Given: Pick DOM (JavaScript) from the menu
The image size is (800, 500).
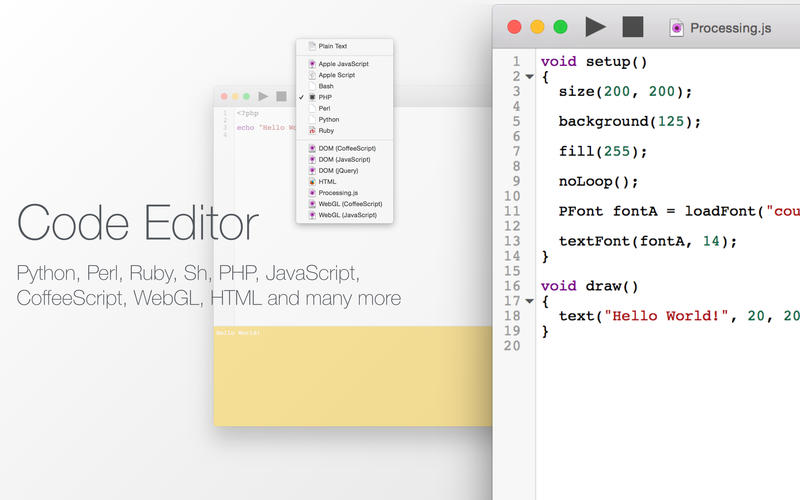Looking at the screenshot, I should pyautogui.click(x=344, y=160).
